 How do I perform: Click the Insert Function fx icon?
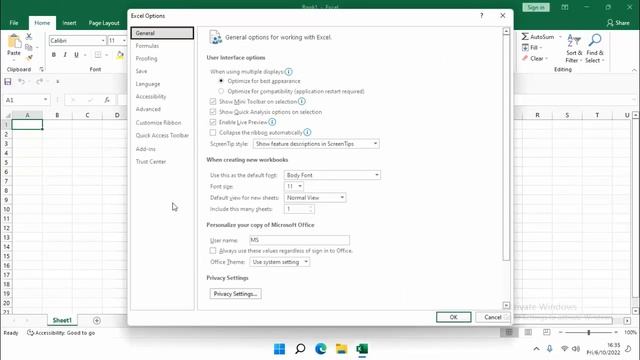[107, 100]
